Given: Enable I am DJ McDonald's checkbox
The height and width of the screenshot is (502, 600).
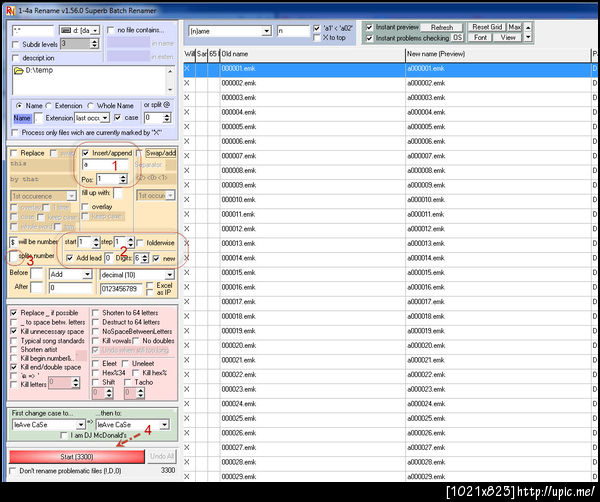Looking at the screenshot, I should [x=64, y=435].
